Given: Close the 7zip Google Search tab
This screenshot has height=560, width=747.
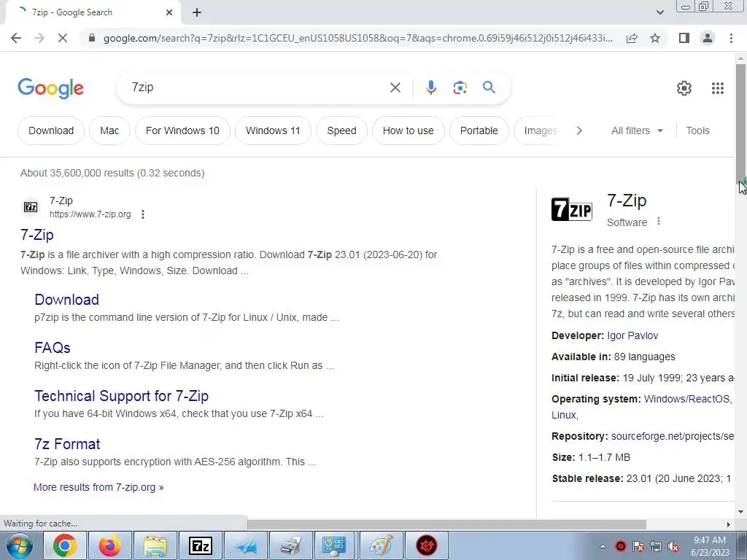Looking at the screenshot, I should click(169, 12).
